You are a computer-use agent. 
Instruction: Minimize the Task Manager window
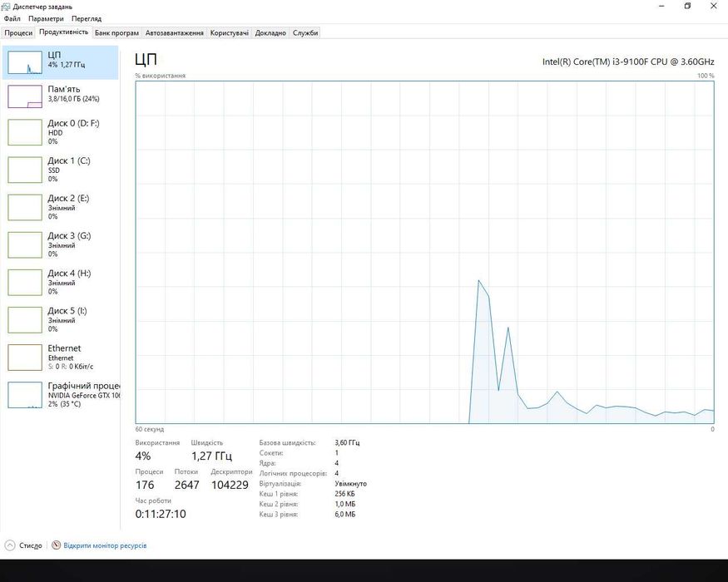click(661, 6)
